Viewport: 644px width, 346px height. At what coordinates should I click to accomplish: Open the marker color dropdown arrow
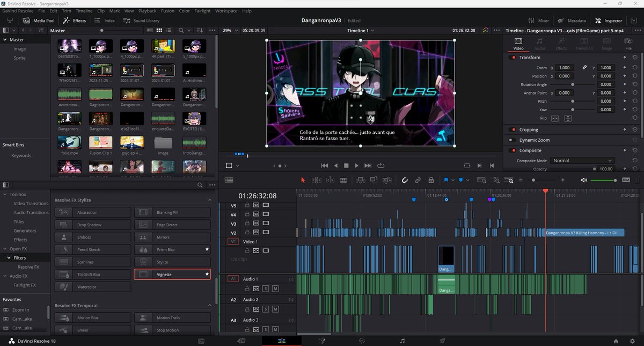click(468, 180)
